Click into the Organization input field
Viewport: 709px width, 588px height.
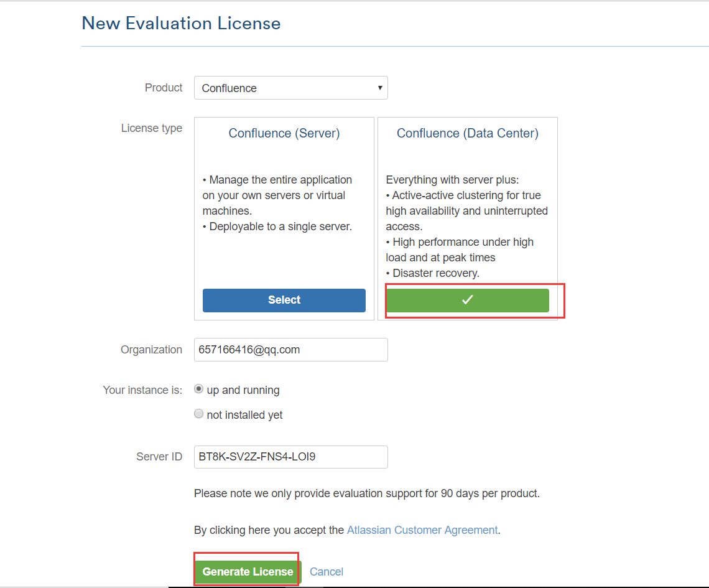pyautogui.click(x=290, y=350)
